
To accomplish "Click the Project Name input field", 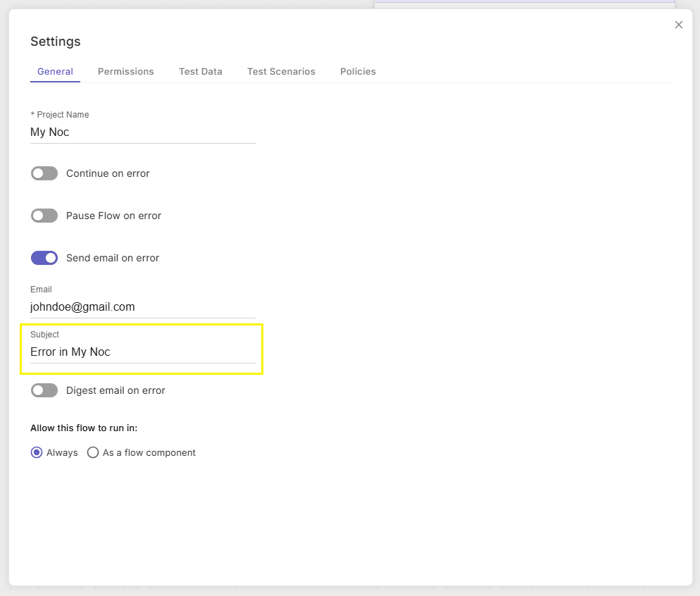I will pyautogui.click(x=143, y=132).
